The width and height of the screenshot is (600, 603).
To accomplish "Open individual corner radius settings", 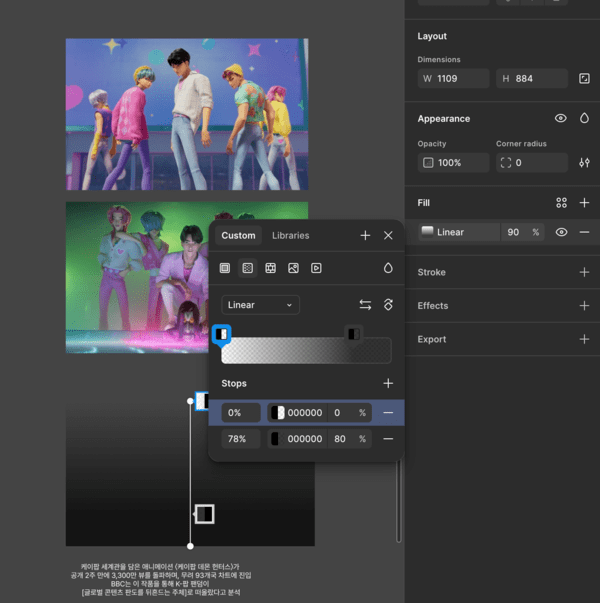I will pyautogui.click(x=584, y=162).
